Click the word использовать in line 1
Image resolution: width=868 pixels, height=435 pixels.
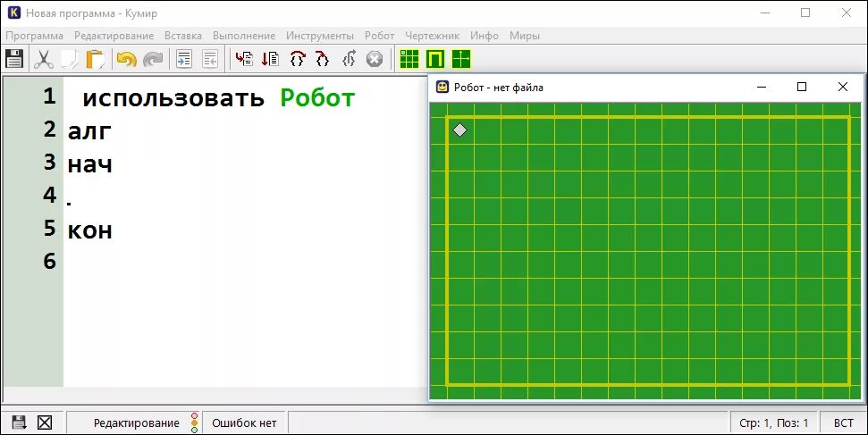coord(173,98)
